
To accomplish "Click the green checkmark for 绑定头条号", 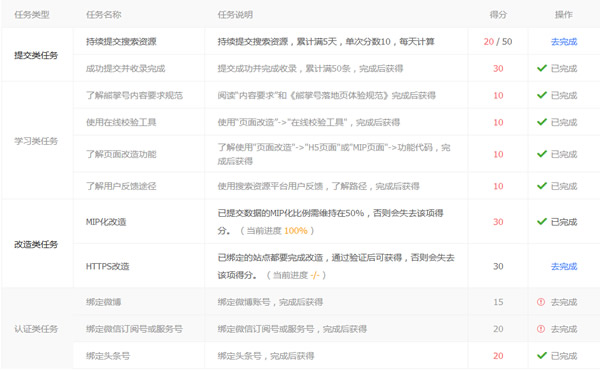I will click(x=541, y=356).
